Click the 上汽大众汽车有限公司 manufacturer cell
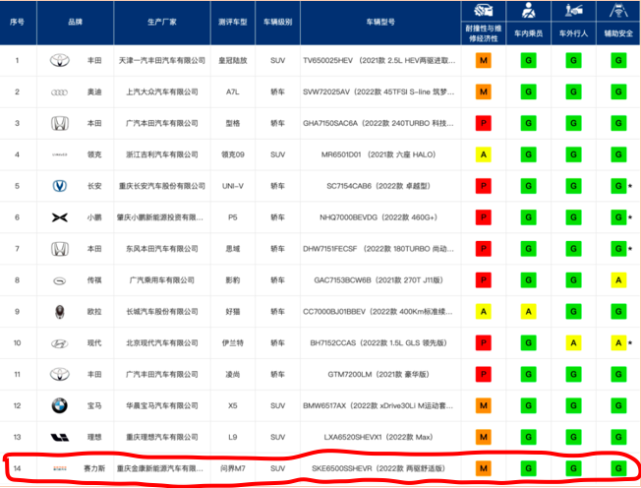 click(162, 92)
